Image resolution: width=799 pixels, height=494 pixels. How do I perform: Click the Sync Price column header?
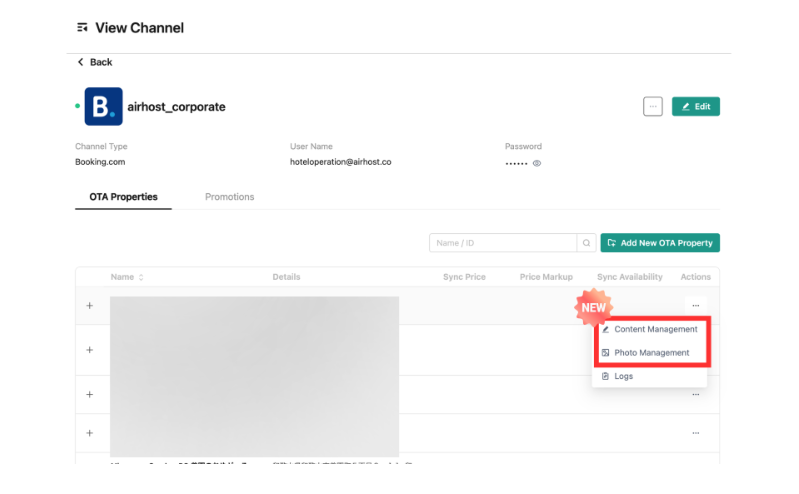[464, 277]
